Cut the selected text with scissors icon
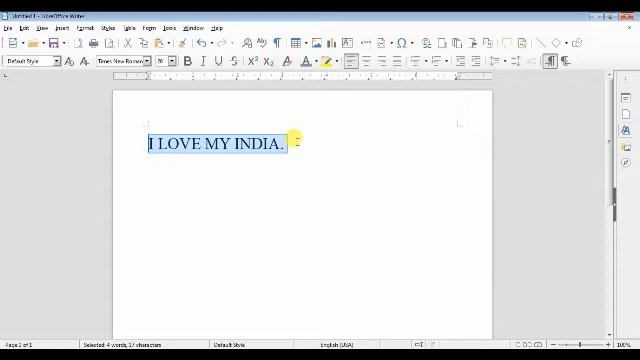Viewport: 640px width, 360px height. [x=128, y=43]
